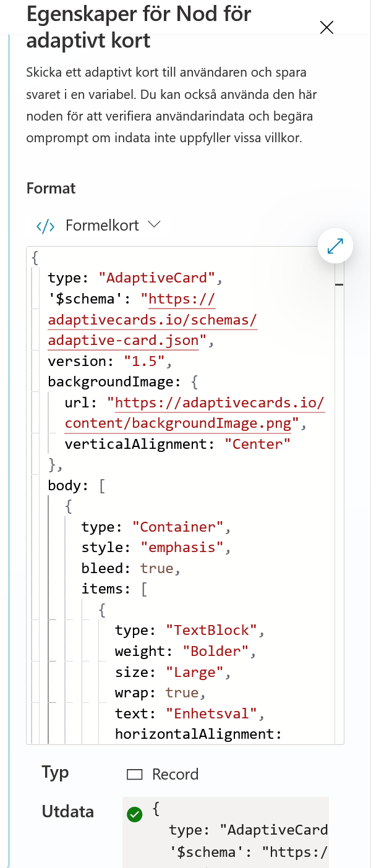Click the Utdata label

pos(68,812)
